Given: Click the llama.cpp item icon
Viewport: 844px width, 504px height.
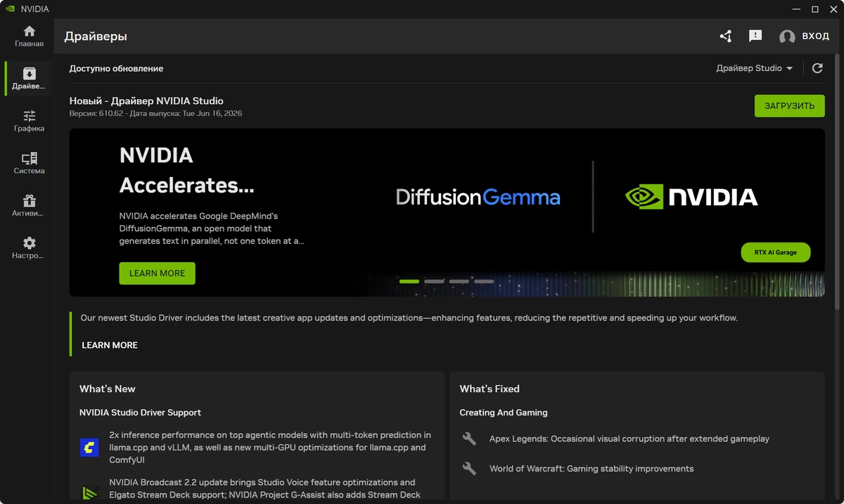Looking at the screenshot, I should (89, 447).
